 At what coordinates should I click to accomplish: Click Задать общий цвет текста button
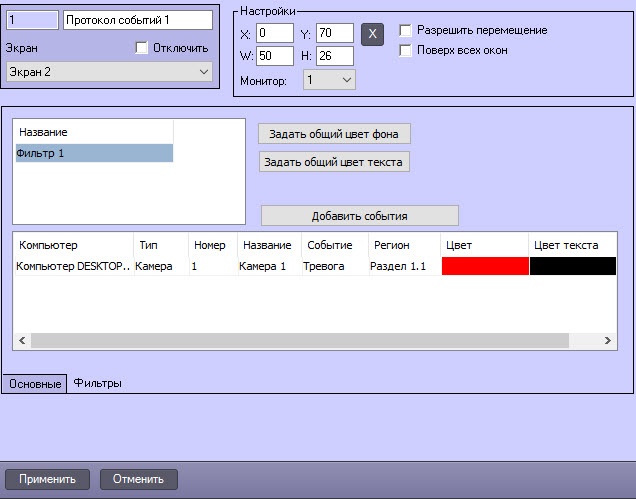point(334,162)
